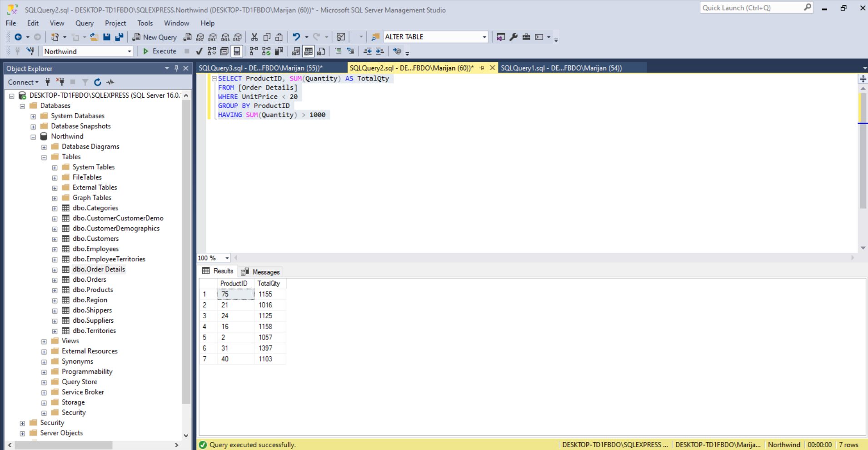Toggle Results to File mode
Screen dimensions: 868x450
(x=321, y=51)
